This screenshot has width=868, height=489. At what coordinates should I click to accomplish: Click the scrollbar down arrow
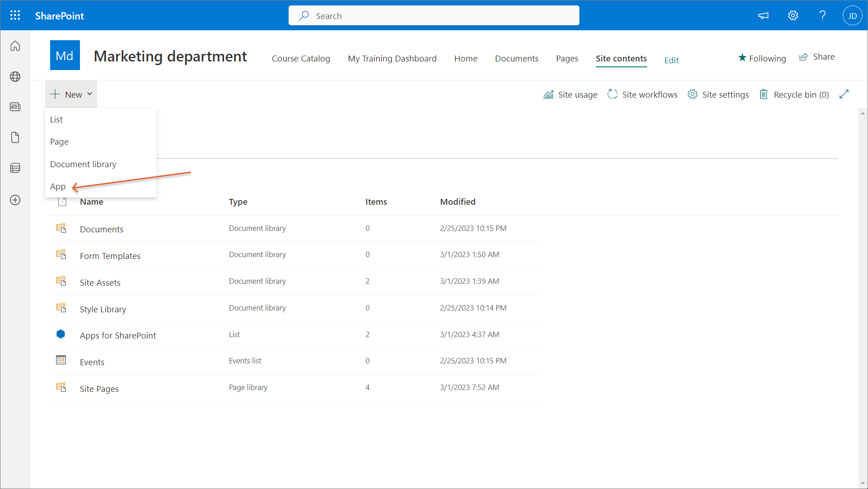[863, 483]
